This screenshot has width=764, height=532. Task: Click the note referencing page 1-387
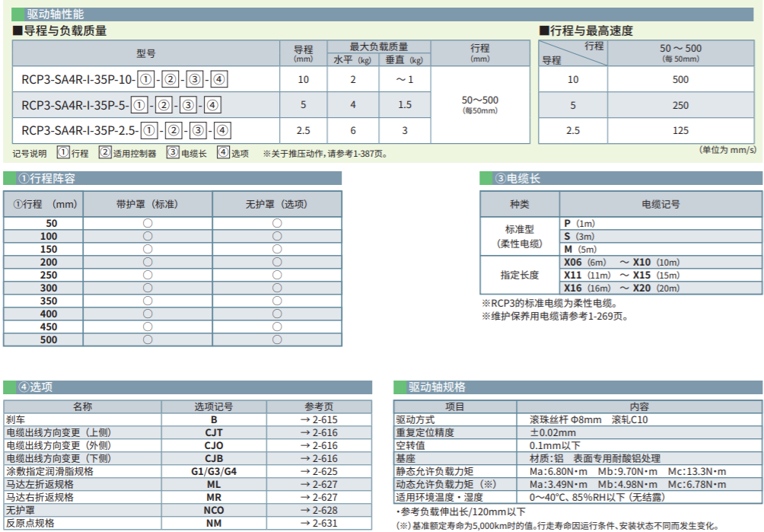click(x=326, y=154)
